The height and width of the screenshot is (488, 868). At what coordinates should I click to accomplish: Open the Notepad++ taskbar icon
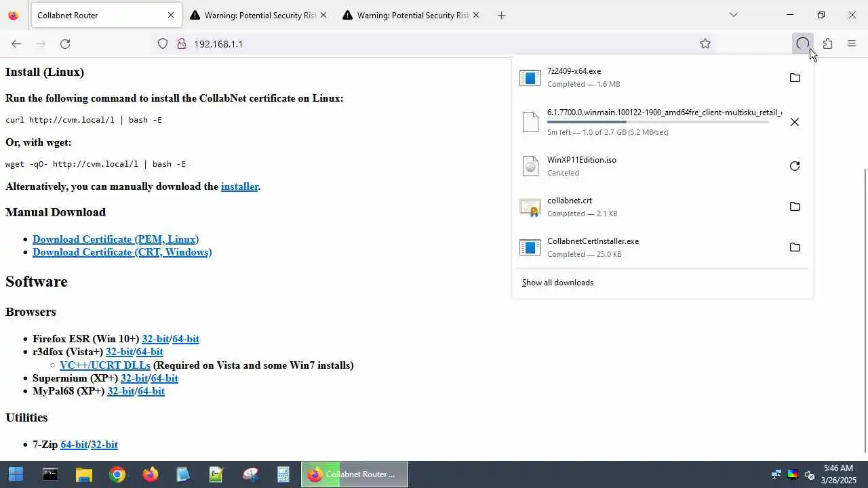[216, 474]
